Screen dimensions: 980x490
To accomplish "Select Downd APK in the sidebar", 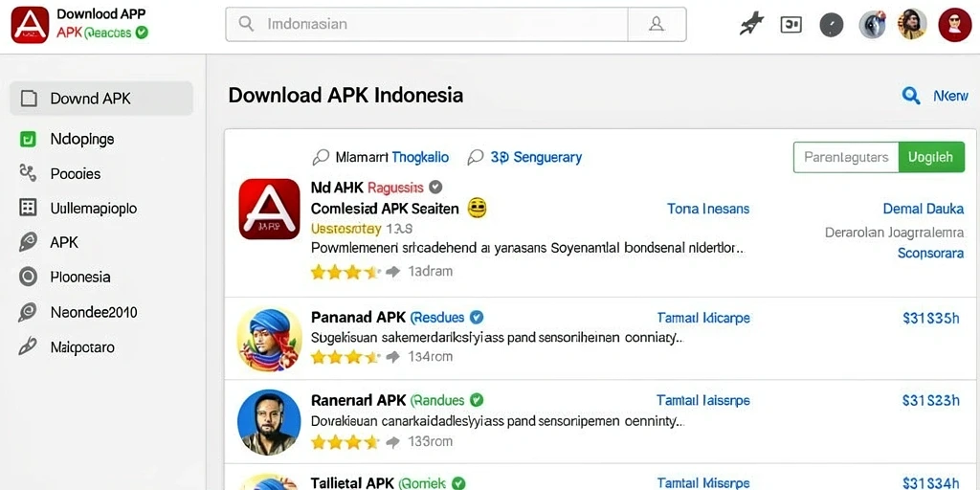I will [x=101, y=99].
